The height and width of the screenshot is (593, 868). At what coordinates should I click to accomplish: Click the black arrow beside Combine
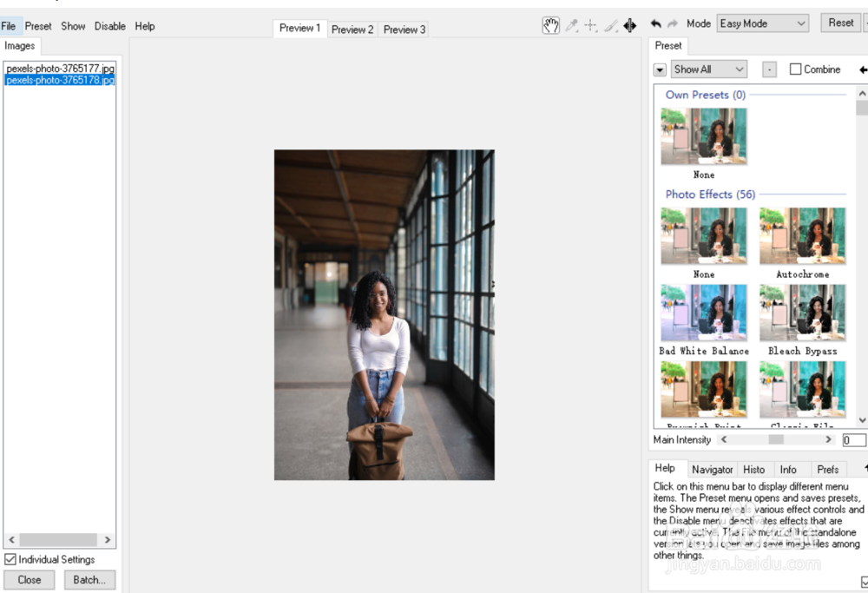click(x=863, y=69)
